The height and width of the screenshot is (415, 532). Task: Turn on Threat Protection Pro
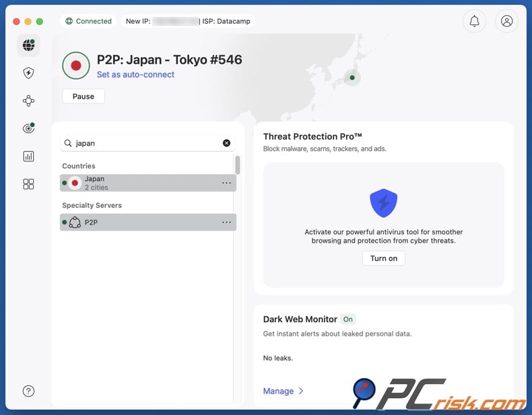(x=383, y=258)
